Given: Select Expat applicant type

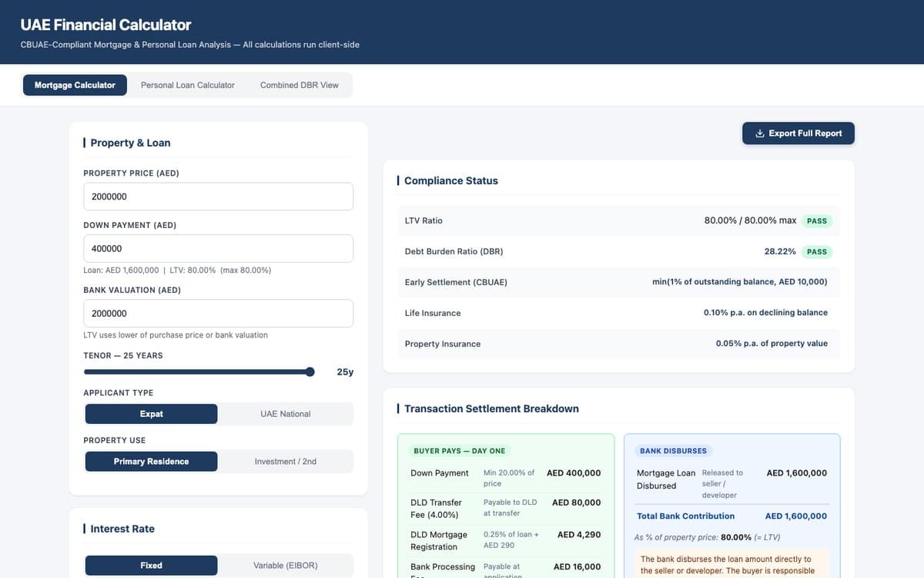Looking at the screenshot, I should (152, 414).
